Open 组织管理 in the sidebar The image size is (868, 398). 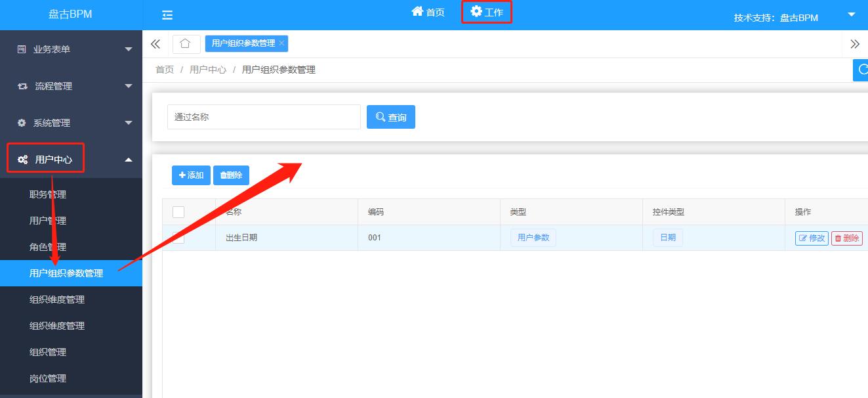click(x=71, y=352)
